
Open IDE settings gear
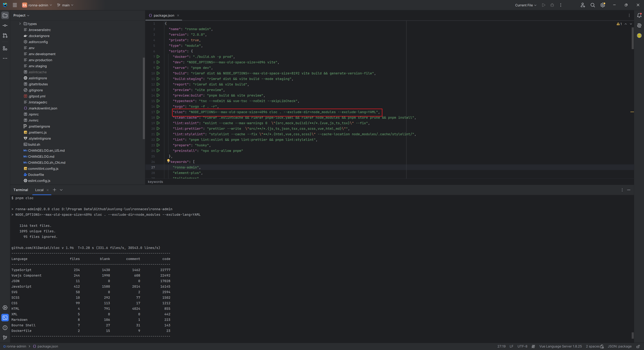(x=603, y=5)
